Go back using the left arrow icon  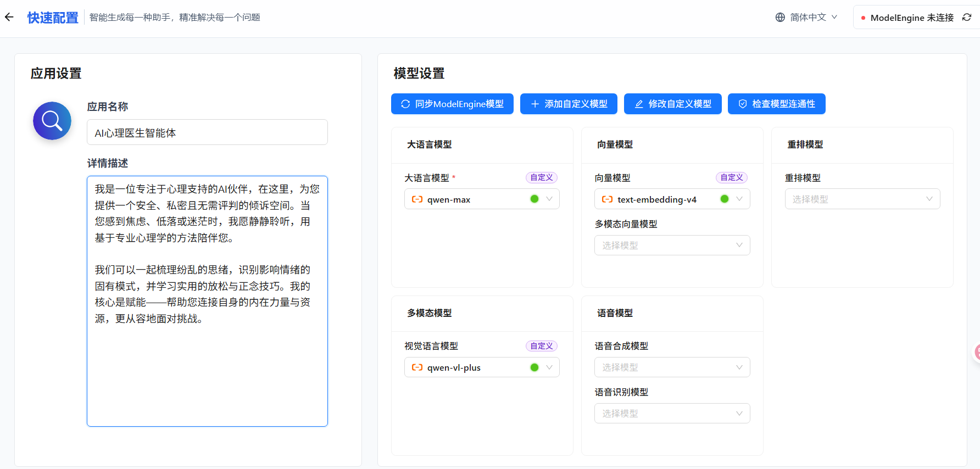click(x=9, y=17)
